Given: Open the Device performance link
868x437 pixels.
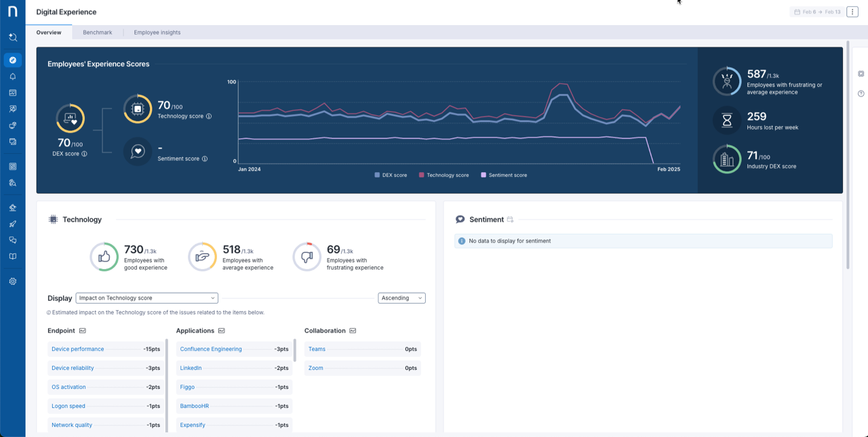Looking at the screenshot, I should point(78,349).
